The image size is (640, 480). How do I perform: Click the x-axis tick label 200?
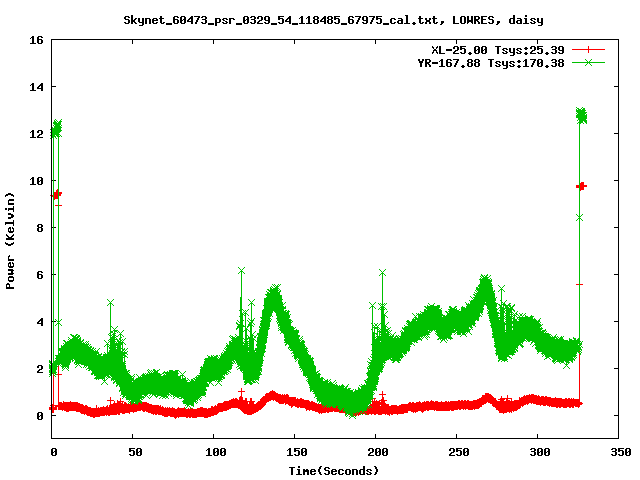click(x=378, y=452)
